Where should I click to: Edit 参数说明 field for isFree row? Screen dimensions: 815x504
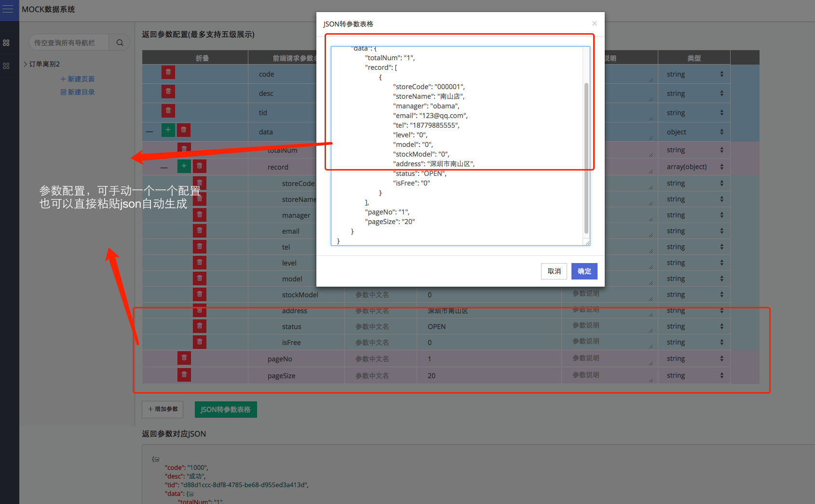(x=610, y=342)
